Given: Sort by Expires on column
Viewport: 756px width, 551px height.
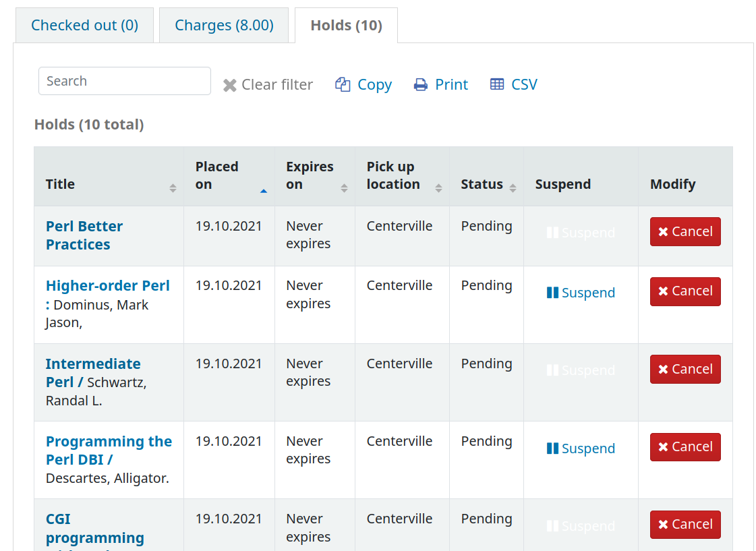Looking at the screenshot, I should (314, 176).
